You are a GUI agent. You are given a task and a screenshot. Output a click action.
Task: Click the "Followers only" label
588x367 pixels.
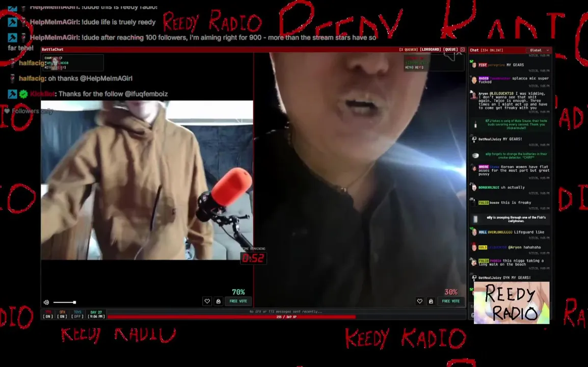(x=32, y=111)
